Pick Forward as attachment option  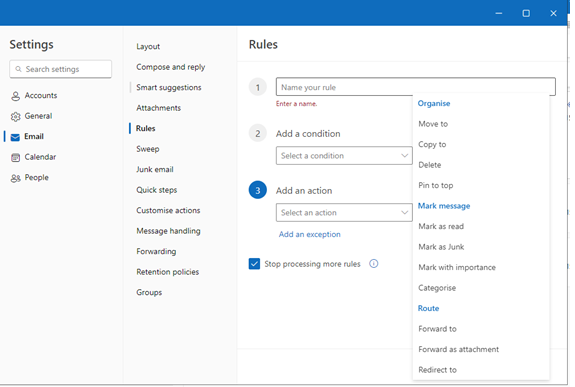point(458,349)
